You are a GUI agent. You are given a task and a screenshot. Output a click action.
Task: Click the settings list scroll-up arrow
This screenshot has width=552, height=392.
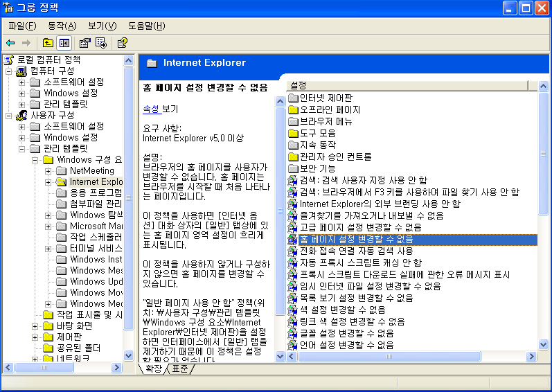tap(543, 86)
